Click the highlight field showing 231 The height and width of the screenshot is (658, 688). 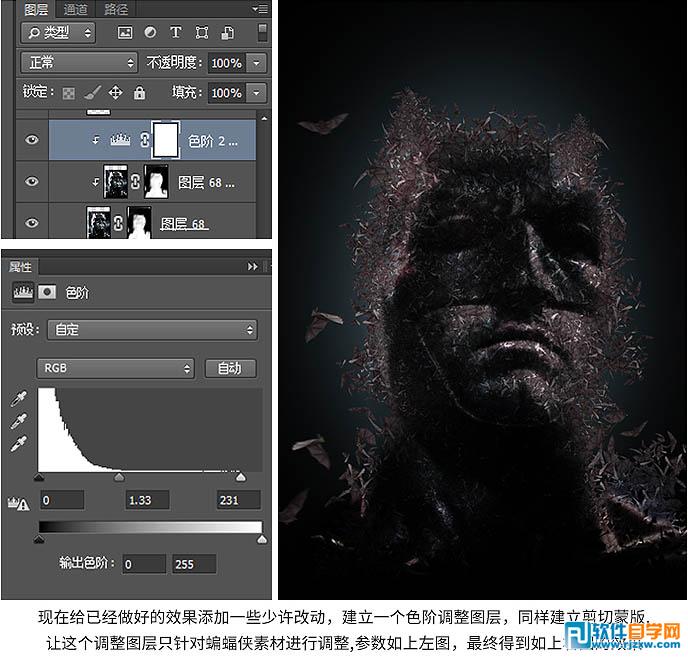tap(239, 500)
